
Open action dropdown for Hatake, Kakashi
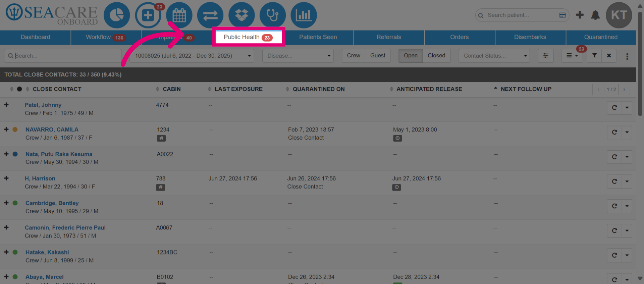[627, 255]
